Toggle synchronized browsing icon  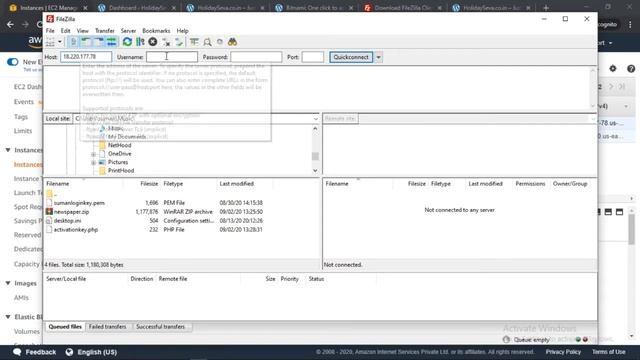220,42
